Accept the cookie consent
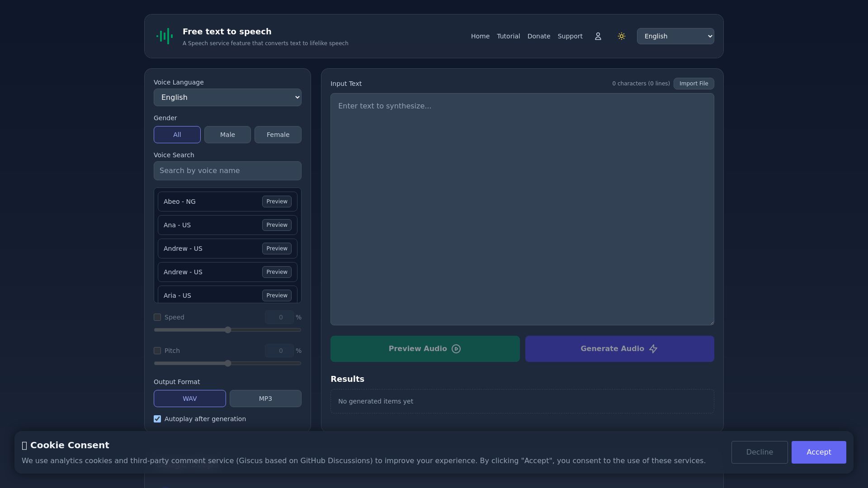Image resolution: width=868 pixels, height=488 pixels. (819, 452)
